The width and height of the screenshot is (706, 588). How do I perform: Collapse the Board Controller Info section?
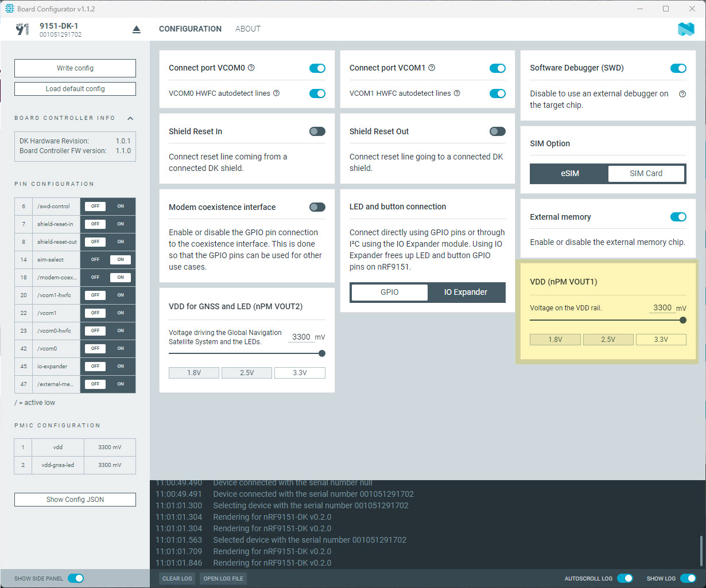pyautogui.click(x=130, y=118)
